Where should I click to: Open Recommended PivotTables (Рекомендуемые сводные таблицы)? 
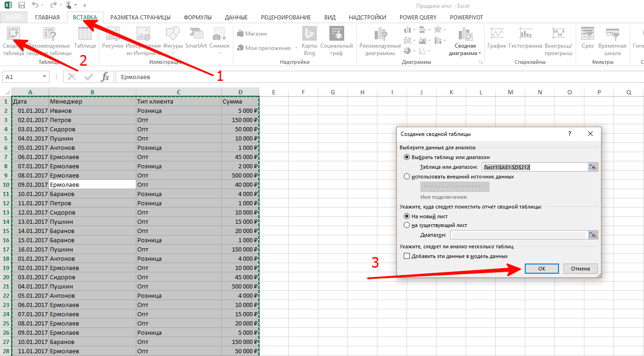click(49, 42)
